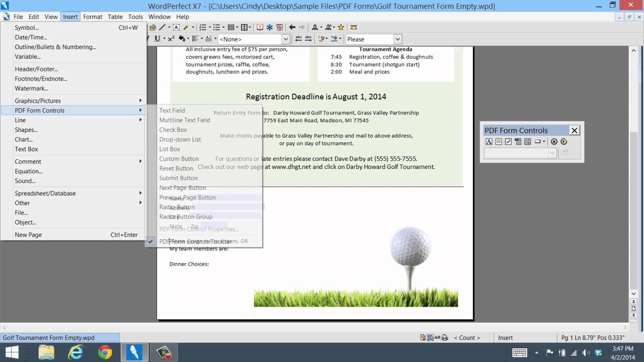Expand the button type dropdown arrow
Screen dimensions: 644x362
544,142
